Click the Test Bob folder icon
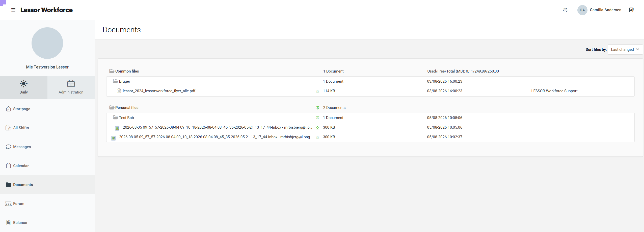This screenshot has height=232, width=644. pyautogui.click(x=116, y=118)
